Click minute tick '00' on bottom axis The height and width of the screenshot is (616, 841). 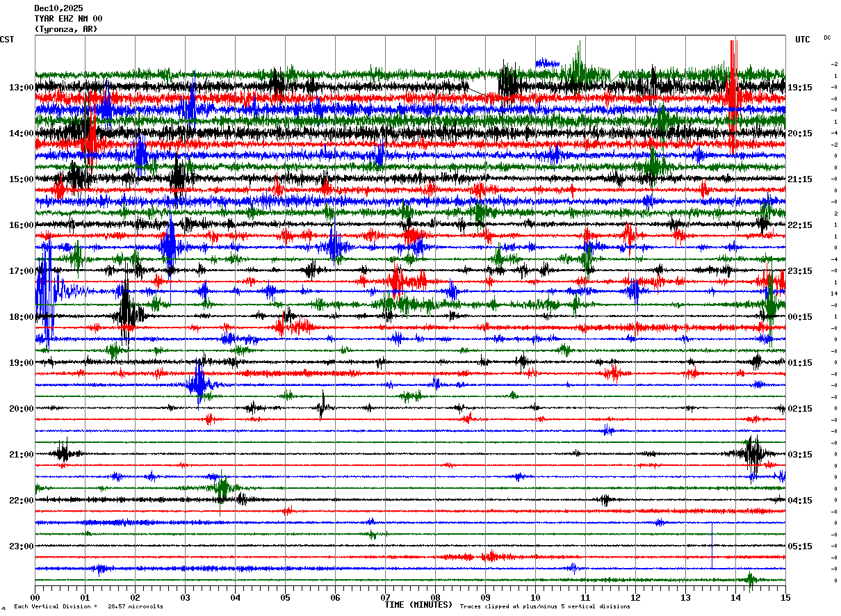pyautogui.click(x=35, y=597)
